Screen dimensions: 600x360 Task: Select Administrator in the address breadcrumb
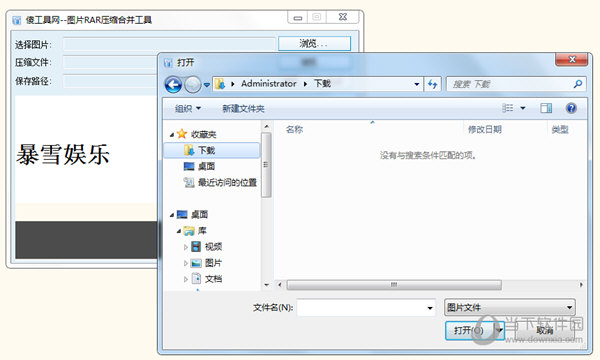point(269,84)
